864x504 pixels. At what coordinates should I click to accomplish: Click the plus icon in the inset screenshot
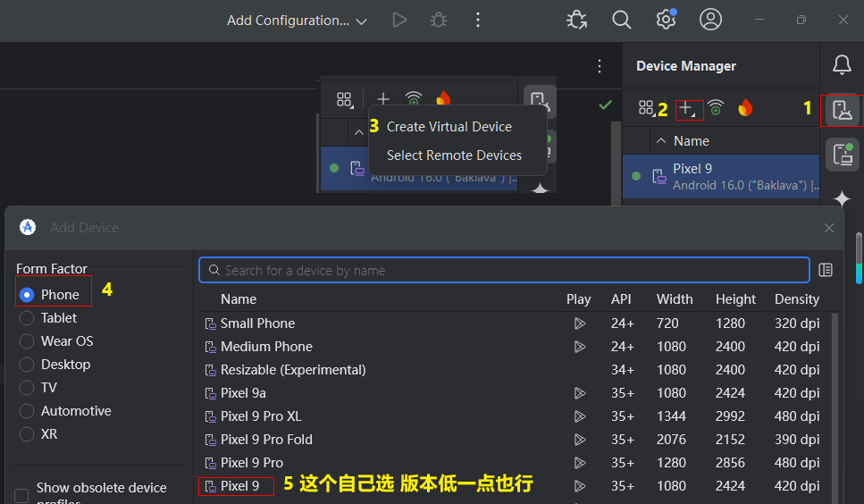pos(383,98)
